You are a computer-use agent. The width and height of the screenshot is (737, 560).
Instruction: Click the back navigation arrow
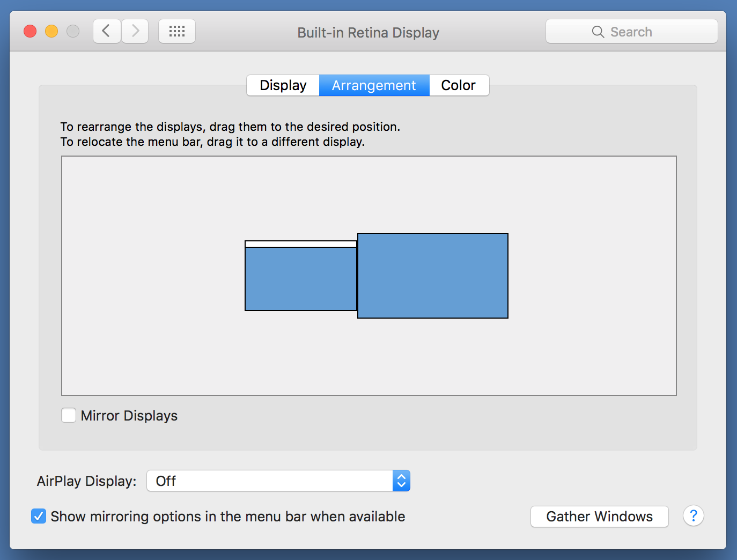[107, 31]
